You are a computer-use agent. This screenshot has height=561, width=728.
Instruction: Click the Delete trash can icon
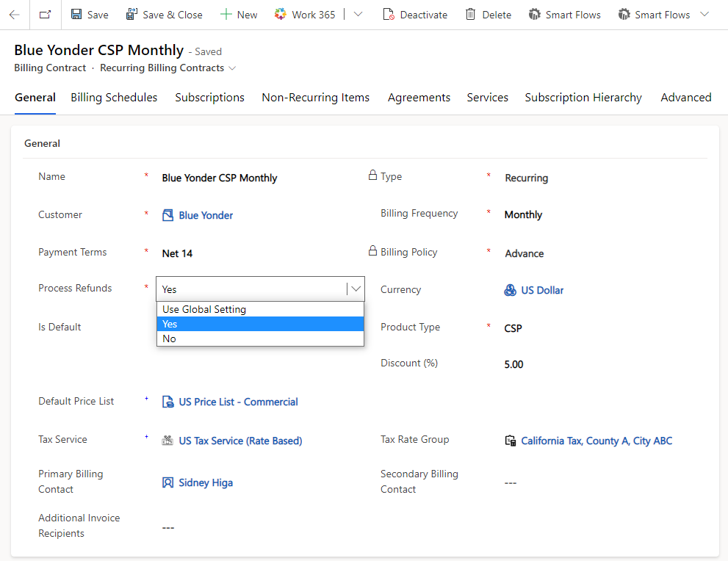point(470,15)
